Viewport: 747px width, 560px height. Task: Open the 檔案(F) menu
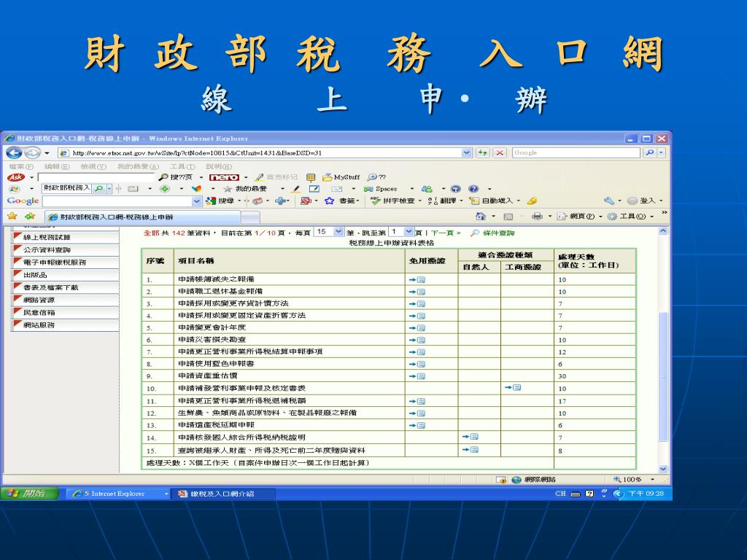(21, 167)
